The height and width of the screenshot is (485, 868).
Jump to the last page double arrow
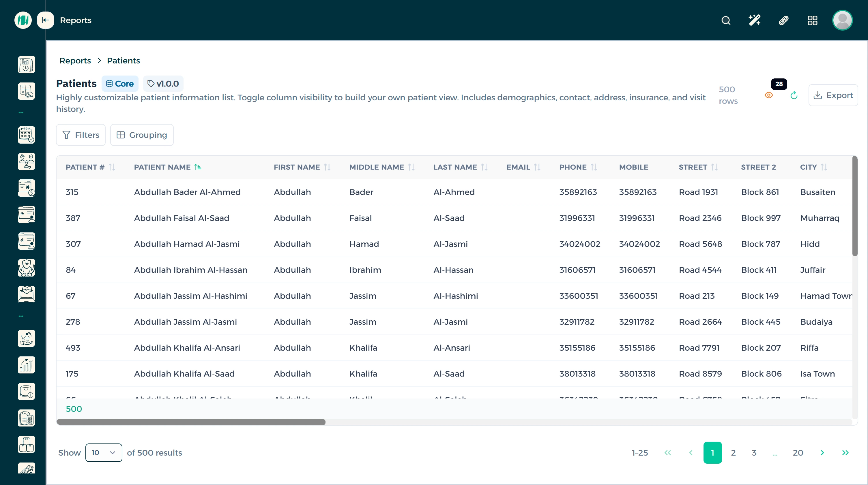pos(845,453)
